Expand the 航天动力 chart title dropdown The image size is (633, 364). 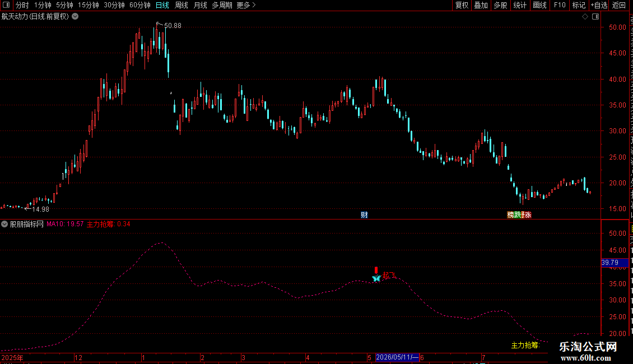(x=75, y=17)
